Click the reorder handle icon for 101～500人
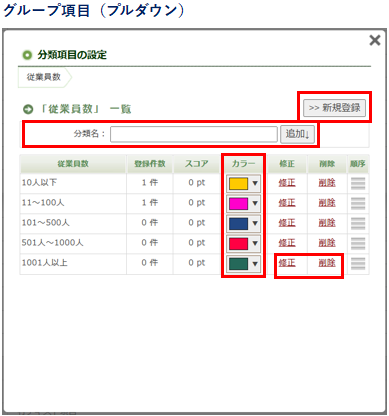 [x=358, y=223]
